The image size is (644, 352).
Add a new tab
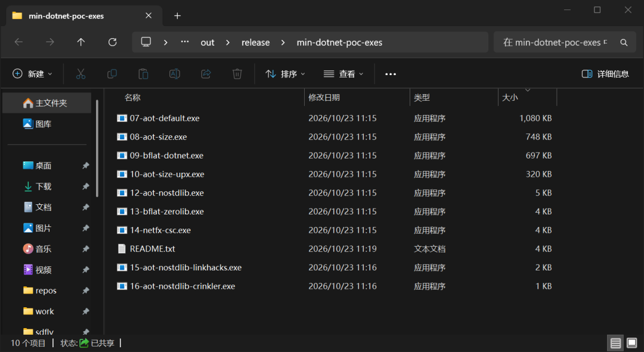[178, 15]
